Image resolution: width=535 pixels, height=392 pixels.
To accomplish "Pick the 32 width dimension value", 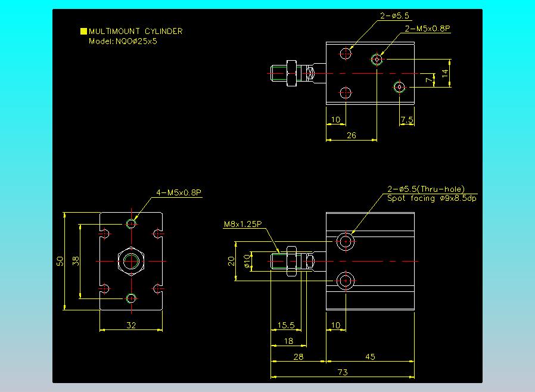I will point(131,325).
